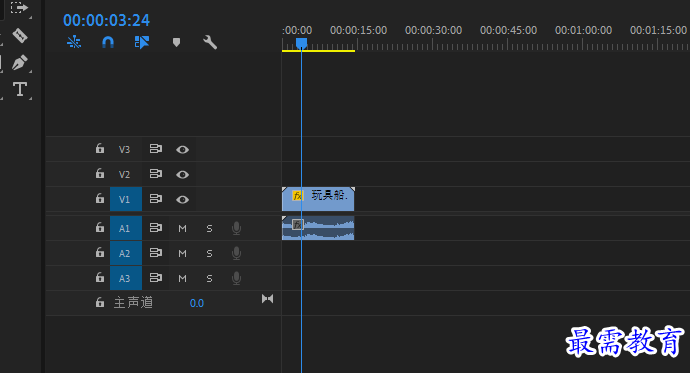The height and width of the screenshot is (373, 690).
Task: Toggle V1 track targeting
Action: [x=126, y=199]
